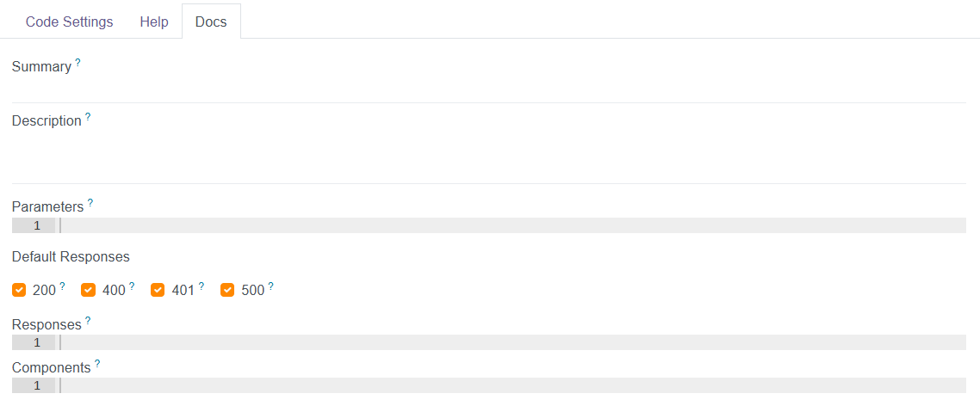Switch to the Code Settings tab
The height and width of the screenshot is (406, 980).
point(70,22)
